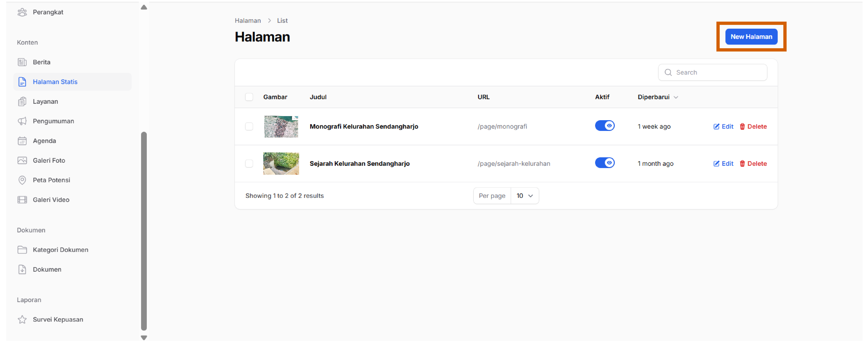Delete the Monografi Kelurahan Sendangharjo page

coord(753,127)
